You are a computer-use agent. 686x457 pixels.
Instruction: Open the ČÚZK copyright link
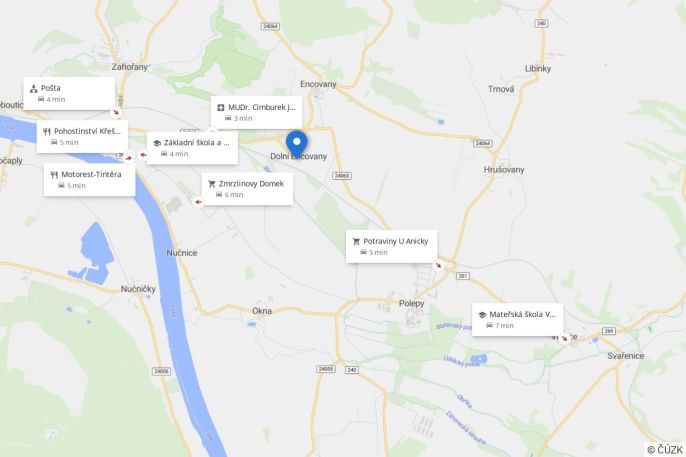[x=665, y=450]
